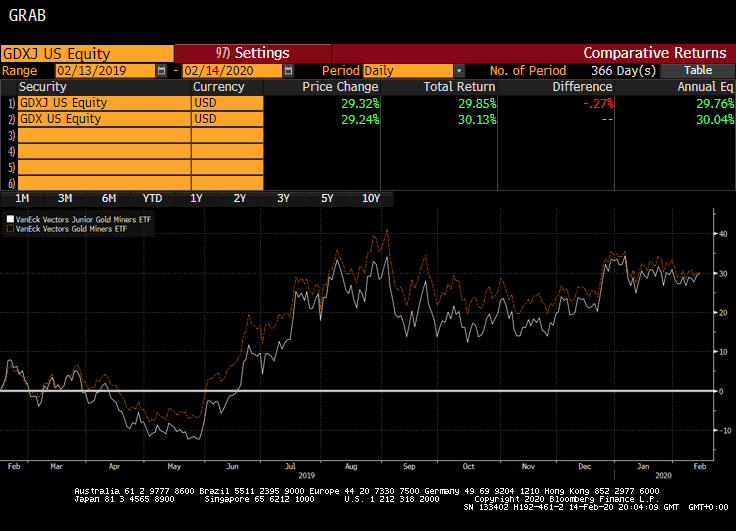Click the difference value -.27%

tap(598, 103)
